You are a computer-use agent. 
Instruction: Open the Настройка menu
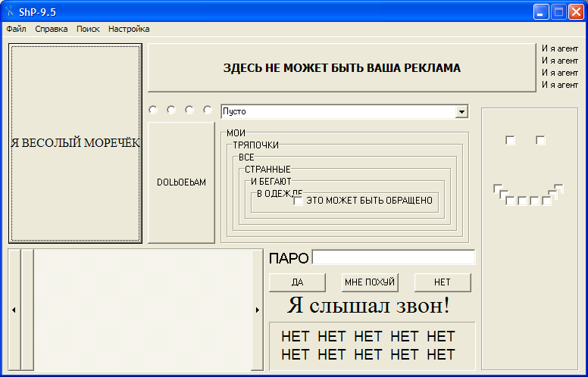129,29
